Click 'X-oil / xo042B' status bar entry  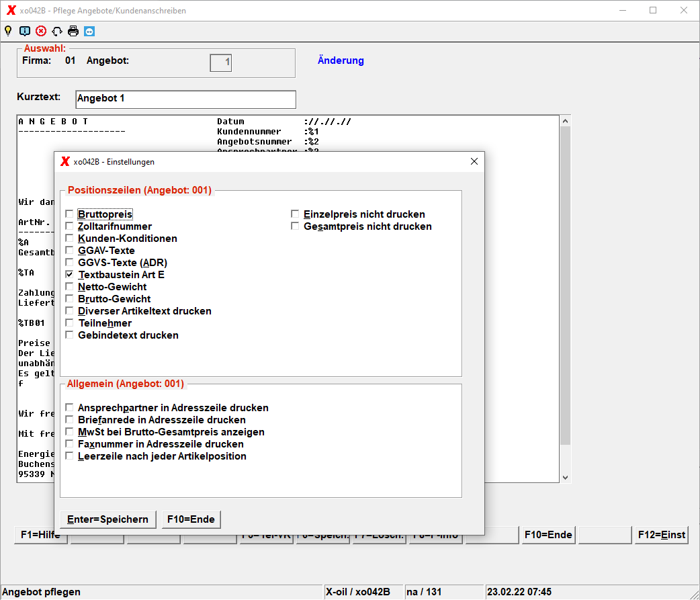[357, 592]
